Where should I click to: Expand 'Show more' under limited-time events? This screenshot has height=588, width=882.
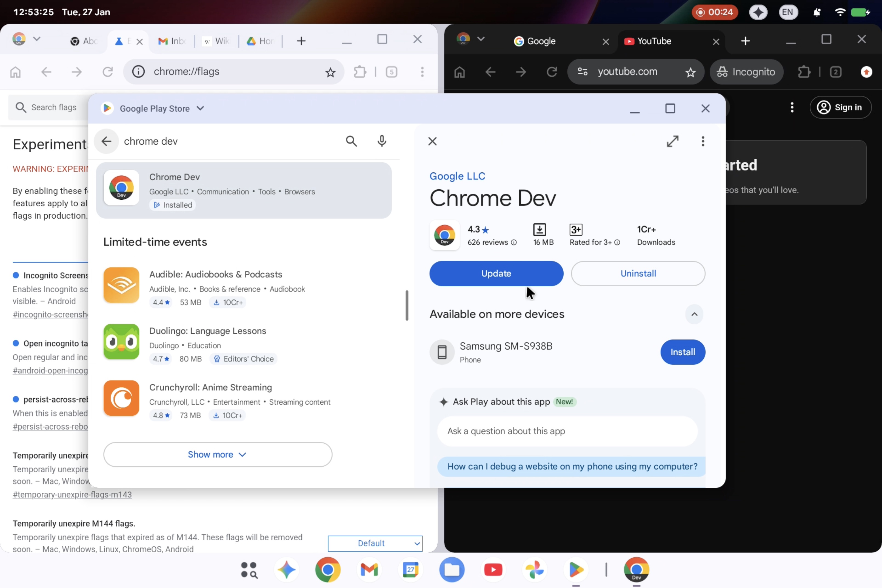218,455
